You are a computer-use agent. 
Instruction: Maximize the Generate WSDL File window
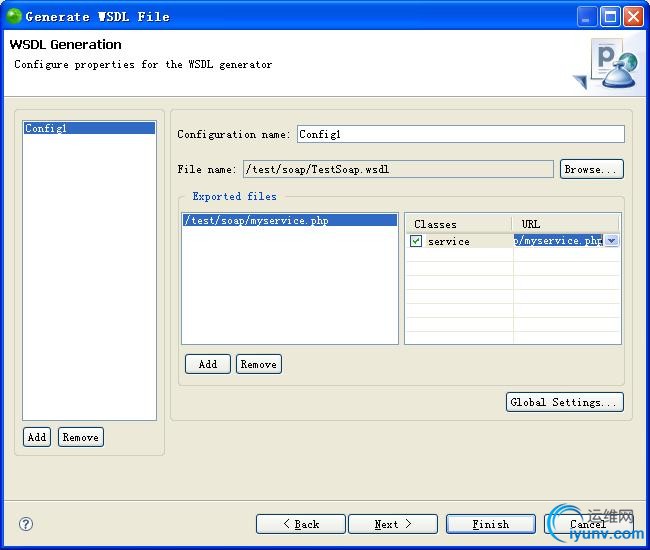[x=610, y=17]
